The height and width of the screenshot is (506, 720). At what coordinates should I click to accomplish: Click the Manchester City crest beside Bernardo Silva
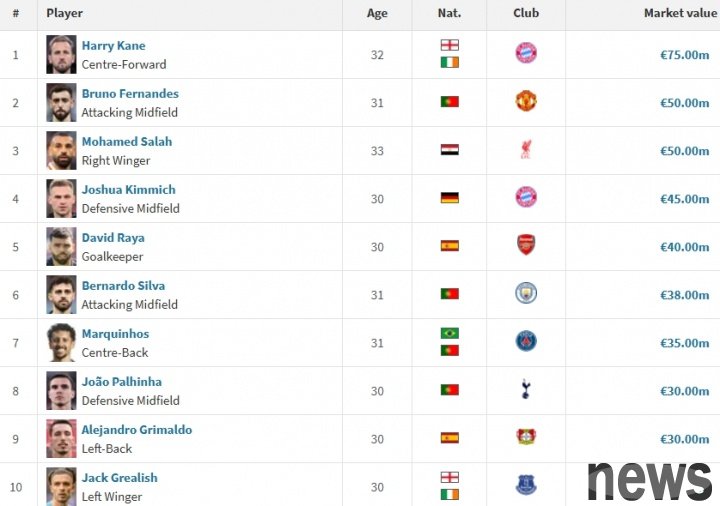tap(526, 294)
